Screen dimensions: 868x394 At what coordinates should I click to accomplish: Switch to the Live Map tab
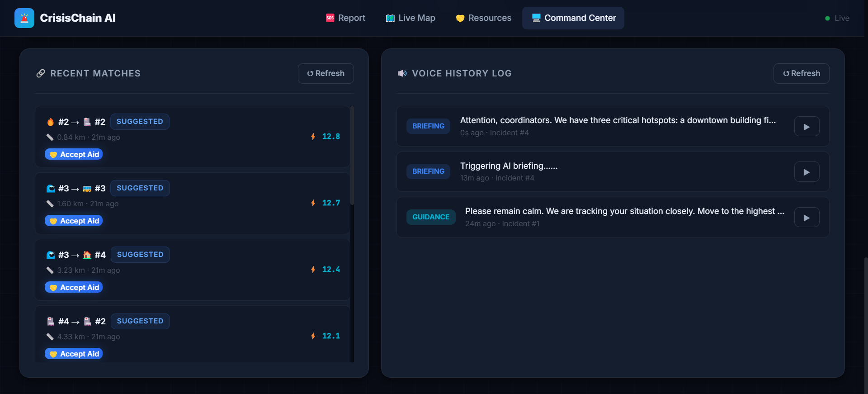pos(410,18)
